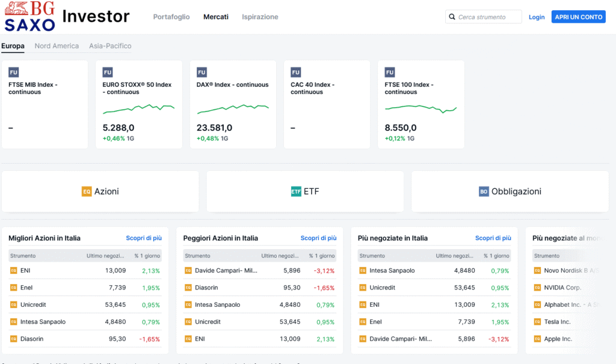Viewport: 616px width, 364px height.
Task: Open the EURO STOXX 50 sparkline chart
Action: (139, 108)
